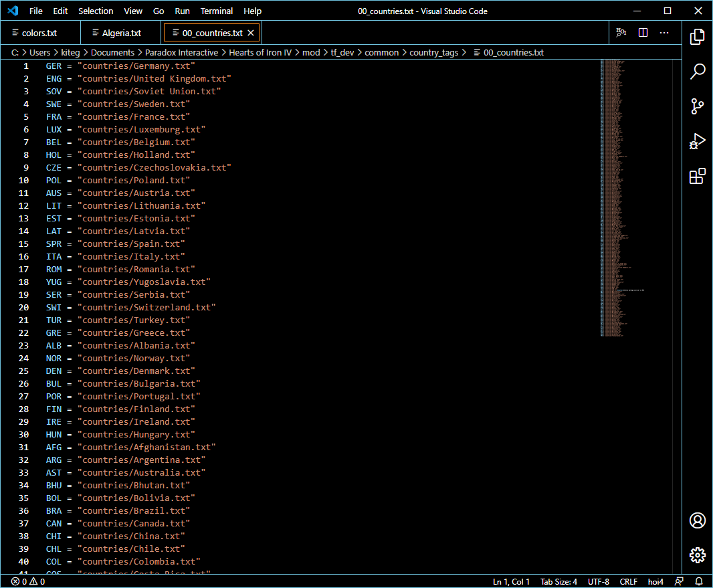The image size is (713, 588).
Task: Expand the 00_countries.txt breadcrumb file item
Action: point(509,52)
